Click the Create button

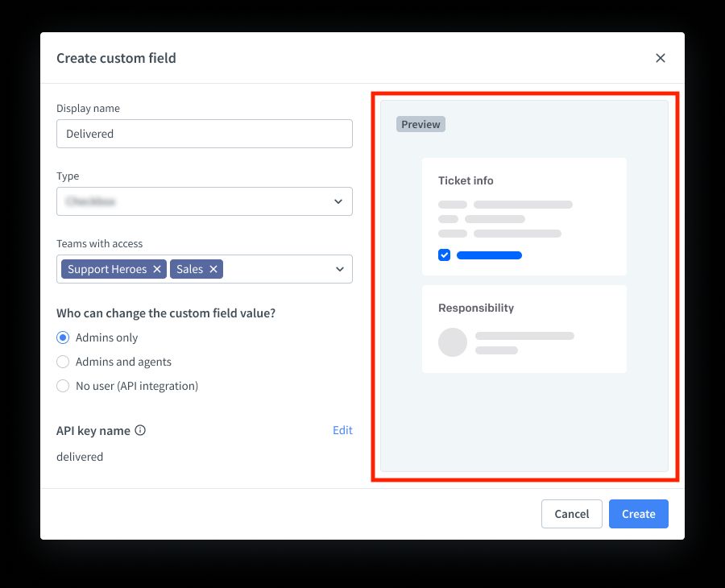point(639,514)
